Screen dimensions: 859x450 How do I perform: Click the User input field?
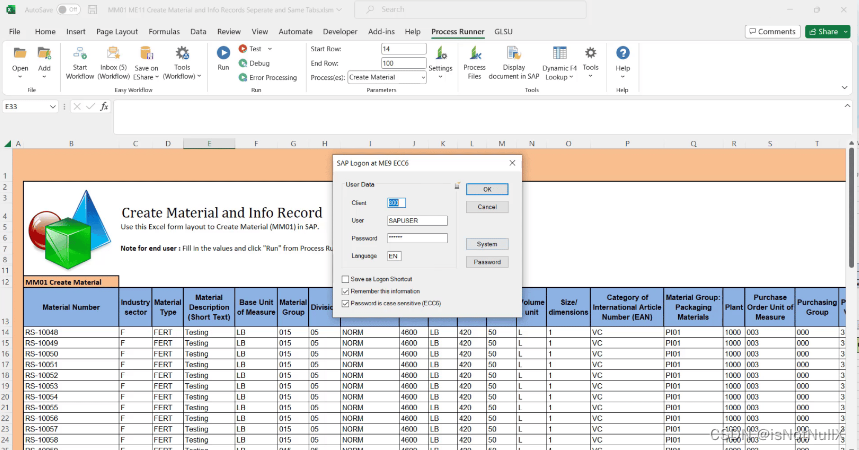[417, 220]
